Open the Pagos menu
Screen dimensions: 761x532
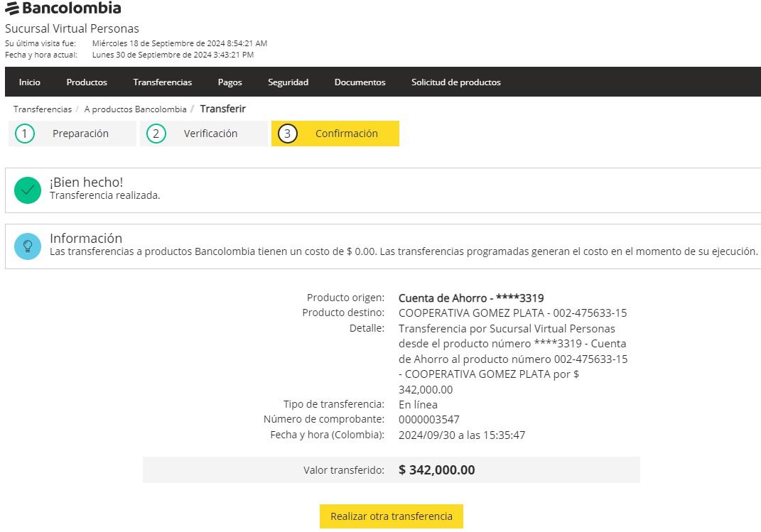pos(230,82)
